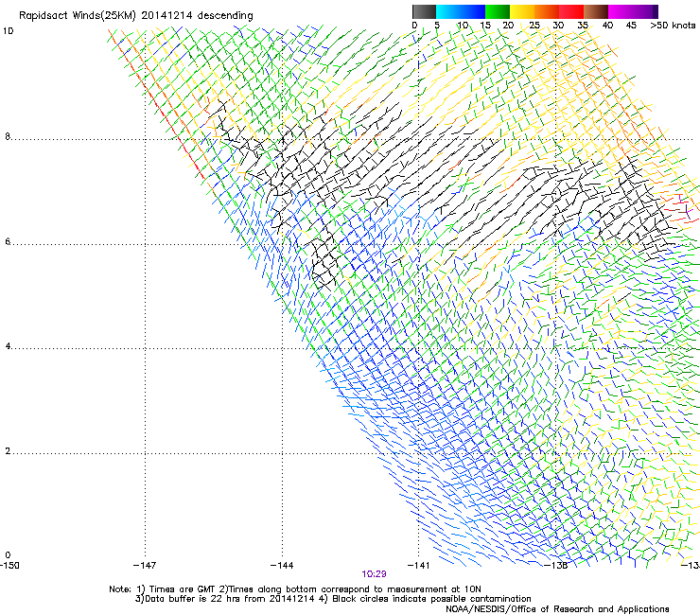
Task: Click the 'Data buffer is 22 hrs' note
Action: [193, 599]
